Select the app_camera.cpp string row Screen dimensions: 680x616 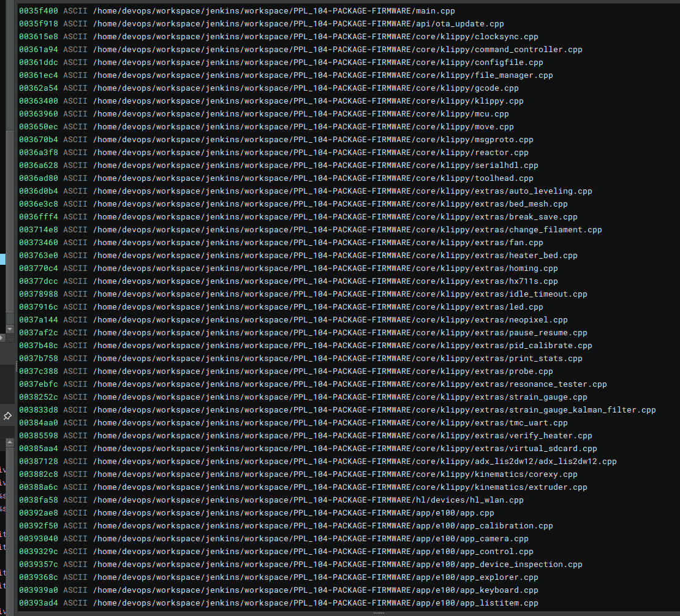pos(310,539)
